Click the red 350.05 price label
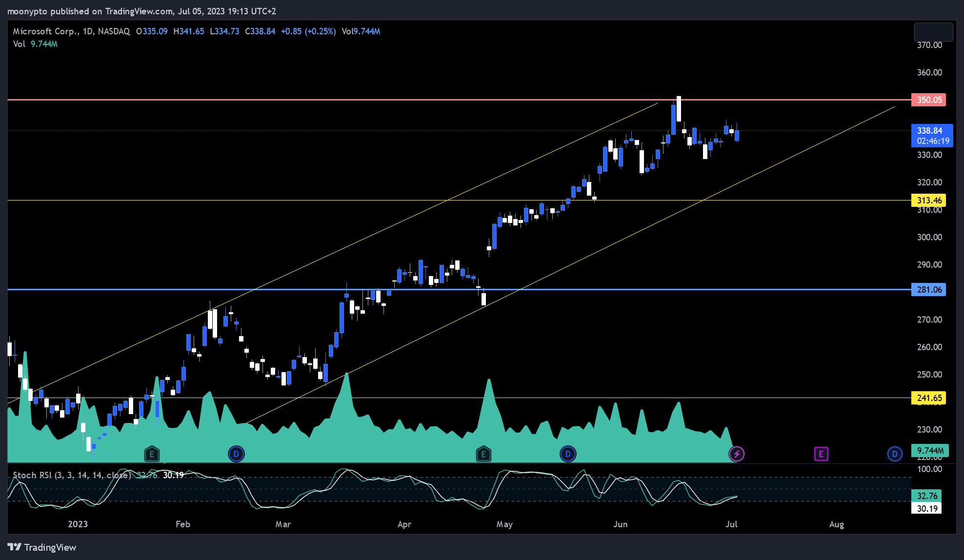Image resolution: width=964 pixels, height=560 pixels. (929, 100)
